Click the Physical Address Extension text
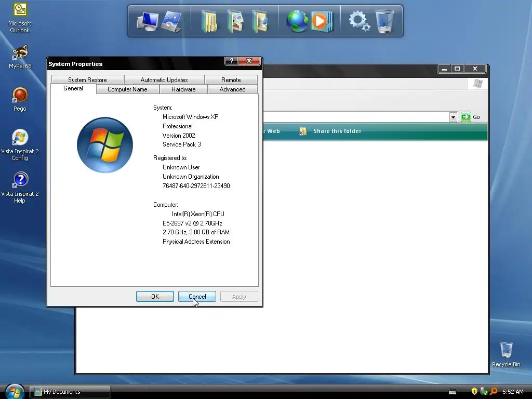Image resolution: width=532 pixels, height=399 pixels. (x=196, y=242)
